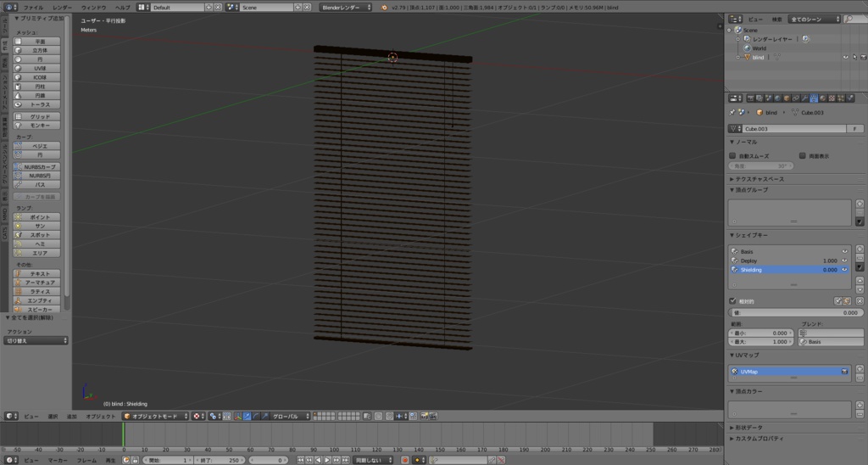Toggle UVMap active render camera icon
This screenshot has height=465, width=868.
tap(845, 372)
